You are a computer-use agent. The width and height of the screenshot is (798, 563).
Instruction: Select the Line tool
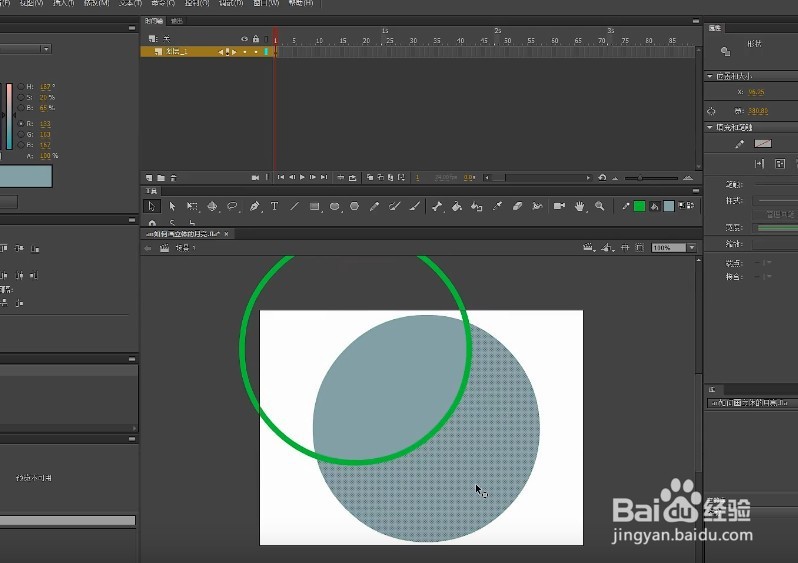[x=294, y=206]
